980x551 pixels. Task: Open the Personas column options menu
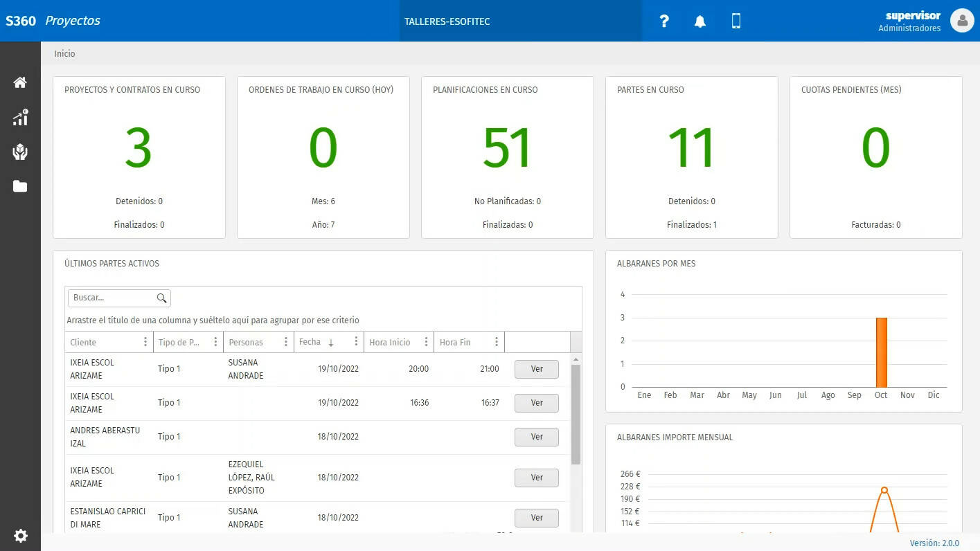[x=286, y=342]
